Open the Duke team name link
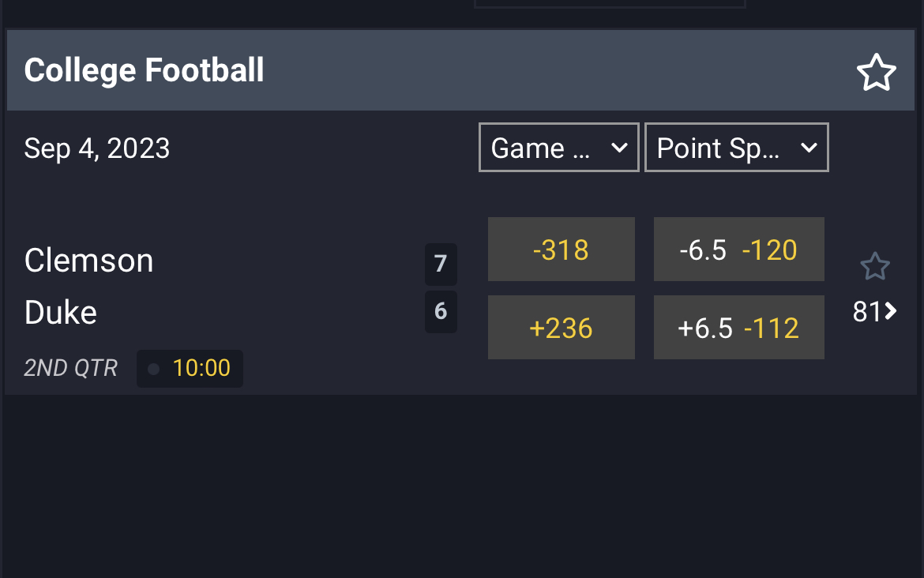Viewport: 924px width, 578px height. pos(61,313)
